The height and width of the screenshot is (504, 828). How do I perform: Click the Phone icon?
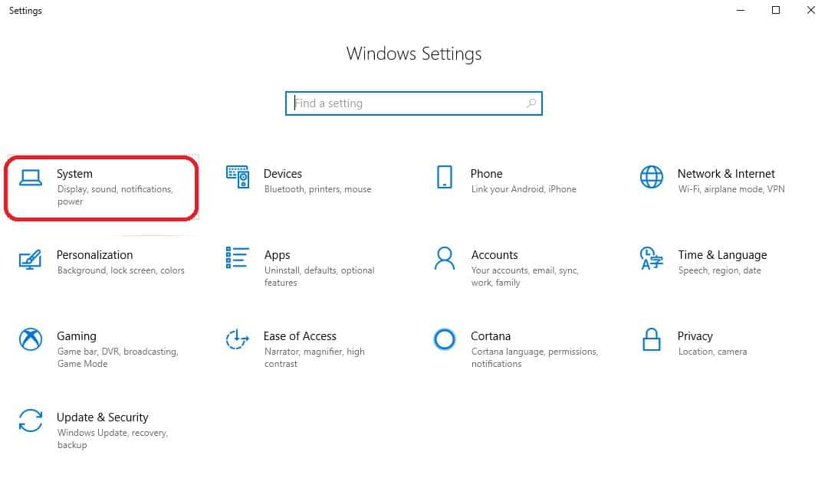pos(445,177)
